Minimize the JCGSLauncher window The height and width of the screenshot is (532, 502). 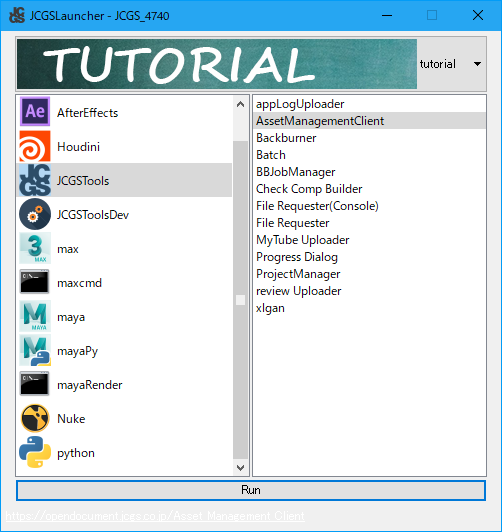tap(387, 15)
